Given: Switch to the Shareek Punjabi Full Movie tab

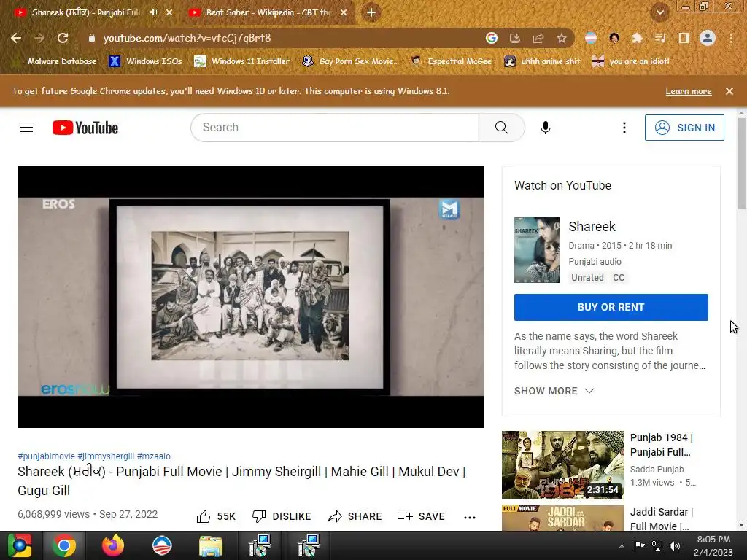Looking at the screenshot, I should point(85,12).
